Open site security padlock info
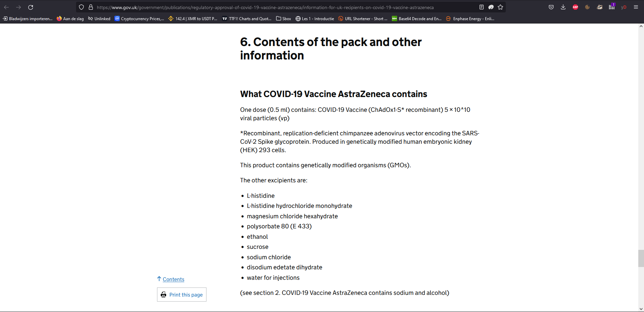644x312 pixels. 91,7
